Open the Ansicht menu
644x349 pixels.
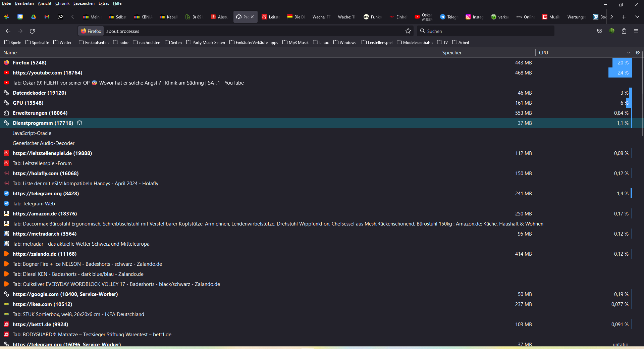click(45, 3)
